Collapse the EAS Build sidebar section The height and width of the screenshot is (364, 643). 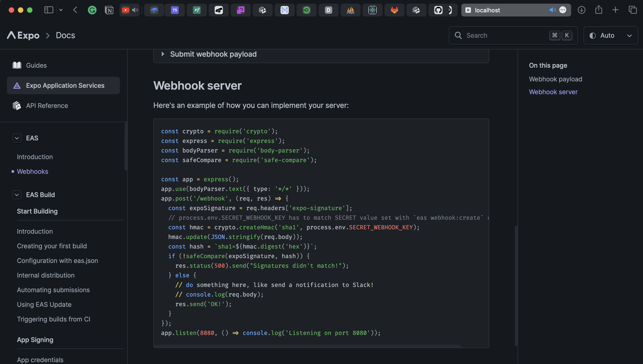click(x=17, y=195)
